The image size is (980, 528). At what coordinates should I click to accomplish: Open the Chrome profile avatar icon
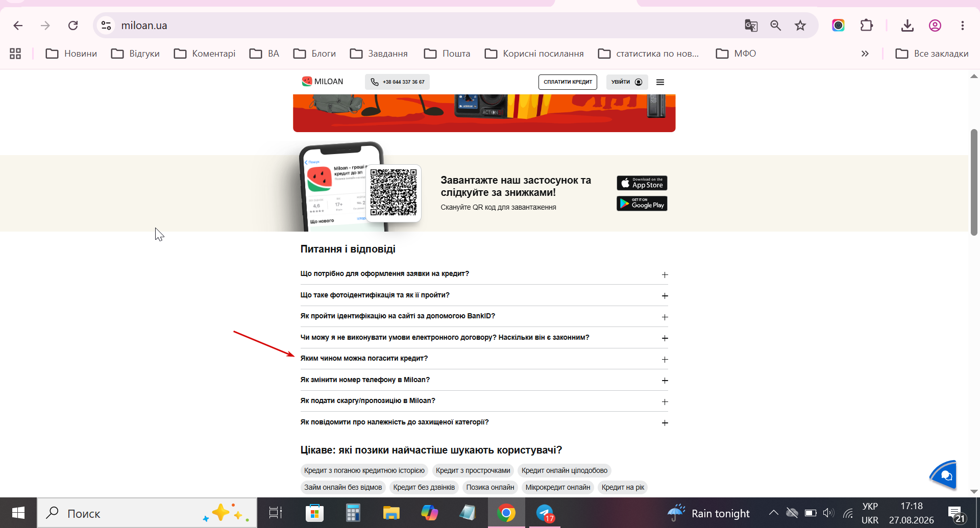click(935, 26)
